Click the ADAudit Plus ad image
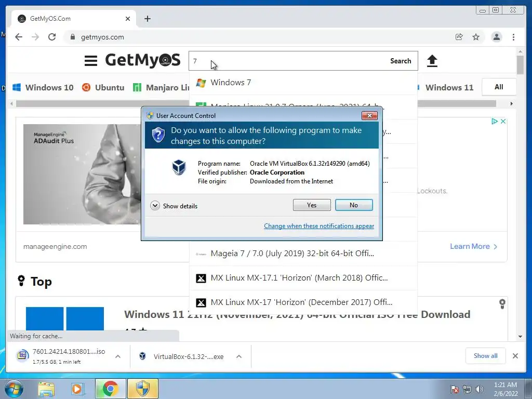 point(82,174)
